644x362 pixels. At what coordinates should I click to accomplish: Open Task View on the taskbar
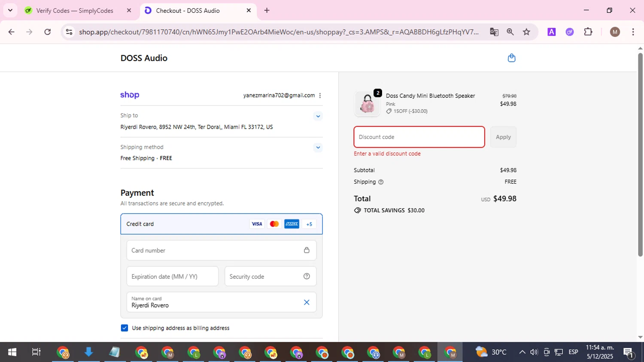[36, 352]
